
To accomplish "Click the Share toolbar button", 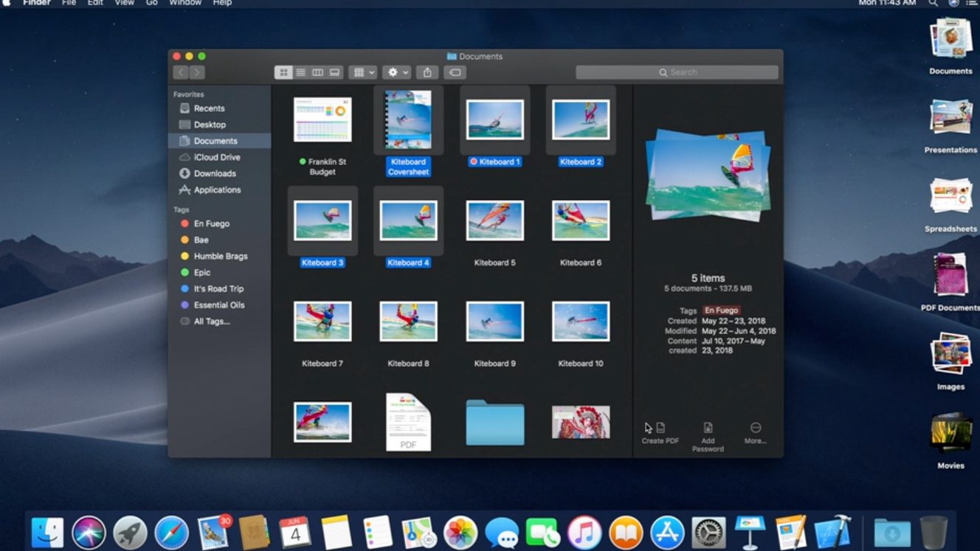I will coord(427,72).
